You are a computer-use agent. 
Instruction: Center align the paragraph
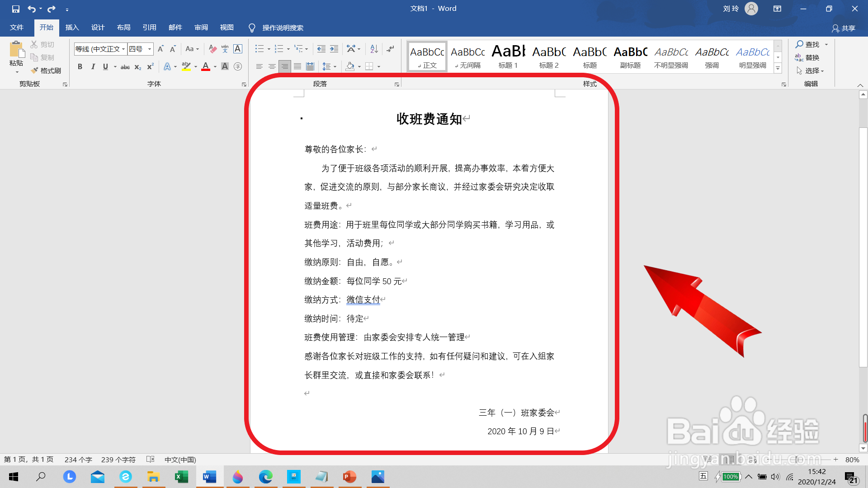tap(272, 67)
